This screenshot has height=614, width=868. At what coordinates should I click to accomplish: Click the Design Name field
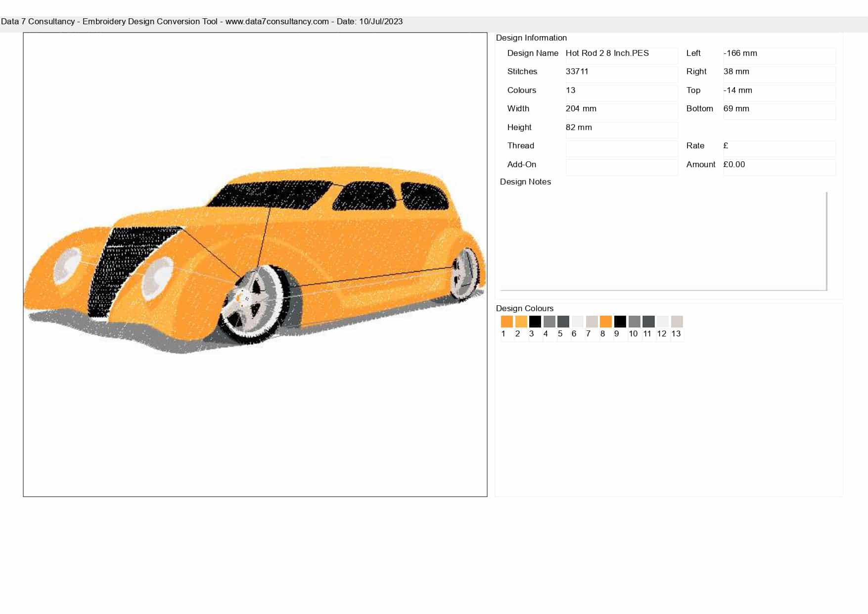[x=621, y=55]
